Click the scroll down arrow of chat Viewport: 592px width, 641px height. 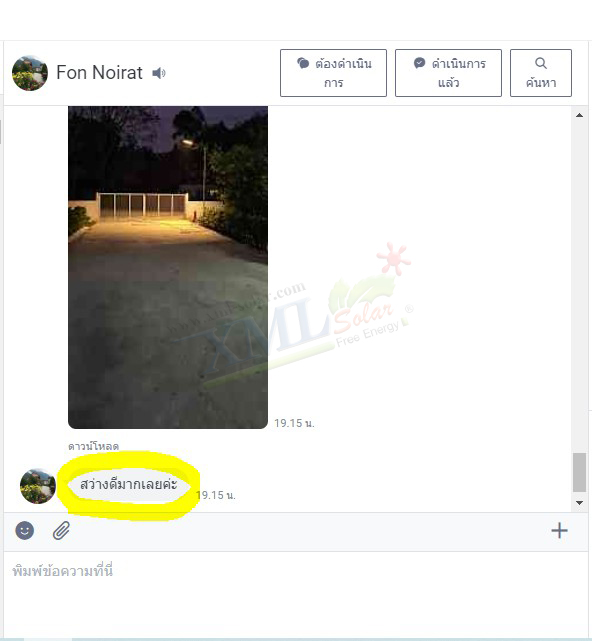tap(579, 503)
